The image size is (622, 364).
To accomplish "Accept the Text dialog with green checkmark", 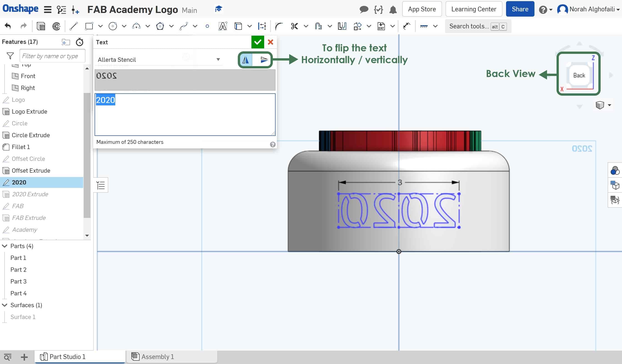I will coord(257,42).
